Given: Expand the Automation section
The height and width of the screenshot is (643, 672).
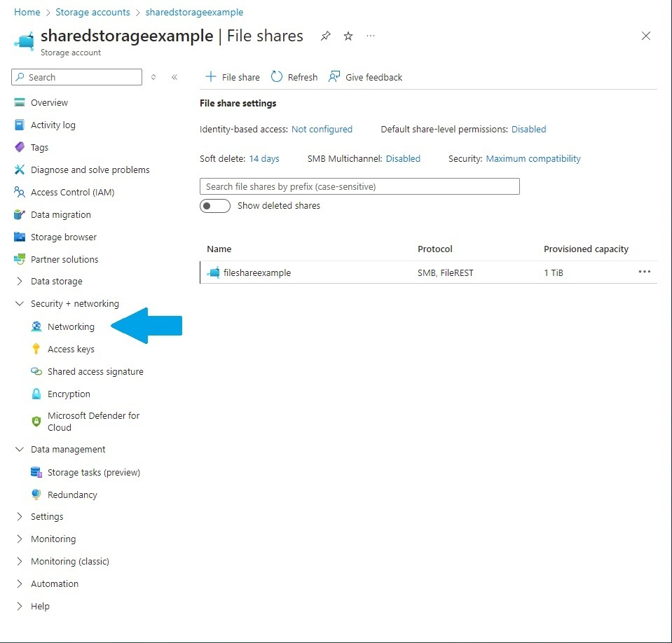Looking at the screenshot, I should (20, 583).
